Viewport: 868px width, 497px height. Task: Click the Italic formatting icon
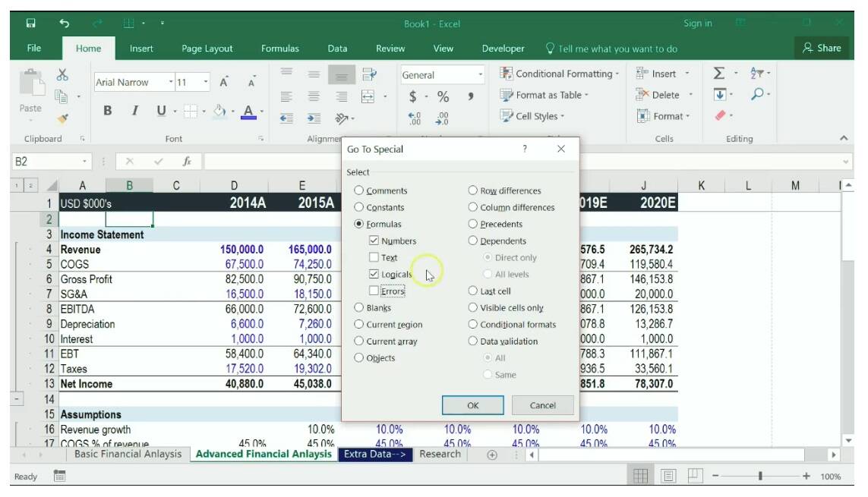(134, 111)
